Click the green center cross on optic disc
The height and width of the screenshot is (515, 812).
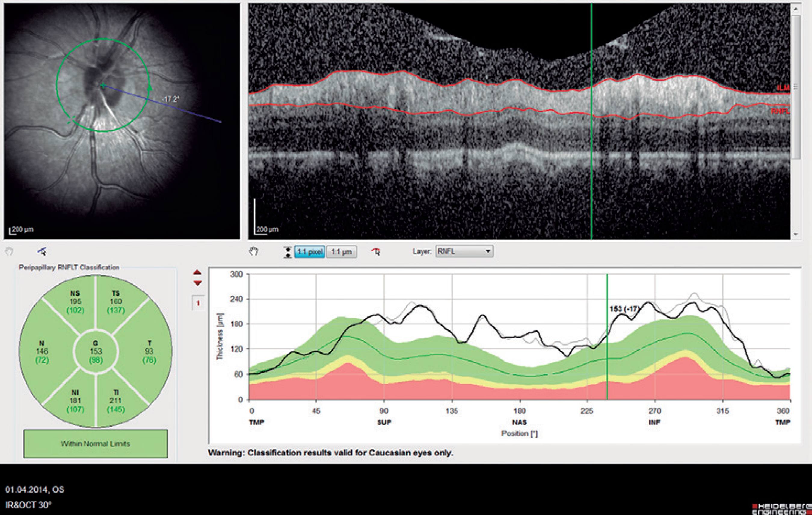(103, 86)
